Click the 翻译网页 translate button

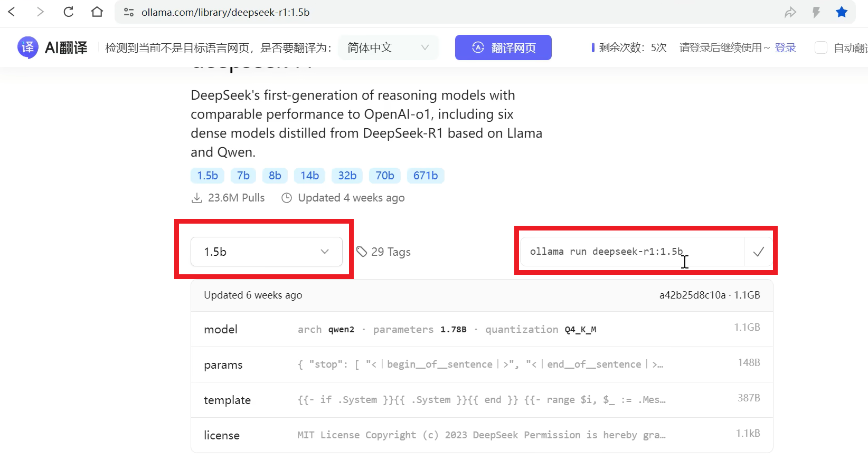(503, 47)
